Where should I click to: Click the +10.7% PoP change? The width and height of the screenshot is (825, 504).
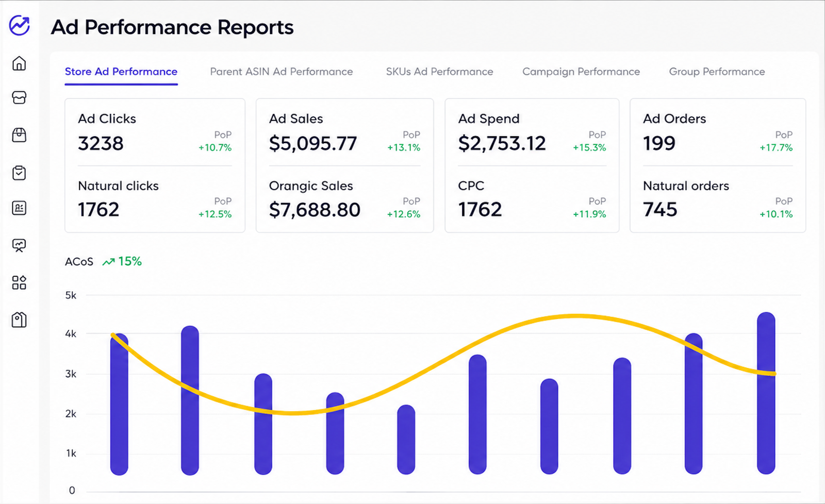(x=215, y=148)
